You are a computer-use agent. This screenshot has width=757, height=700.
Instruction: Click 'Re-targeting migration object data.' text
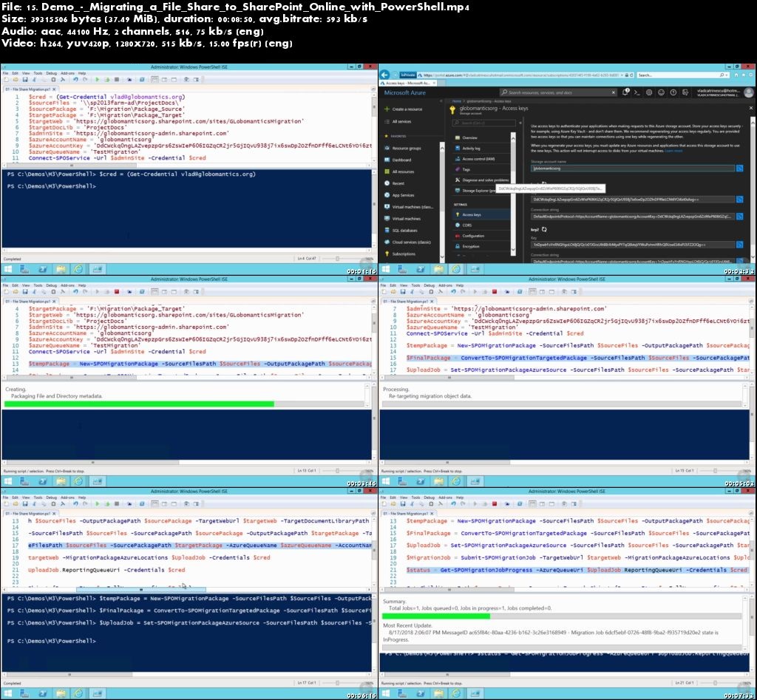coord(430,396)
